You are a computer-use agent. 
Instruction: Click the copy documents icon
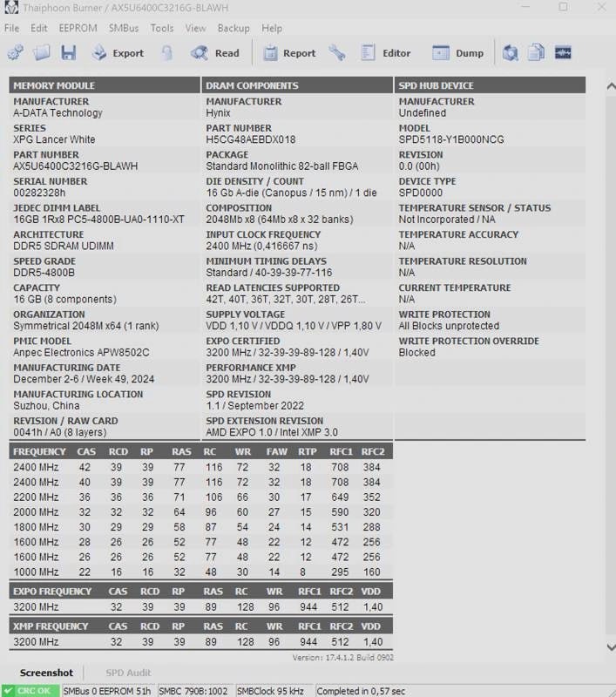coord(536,53)
